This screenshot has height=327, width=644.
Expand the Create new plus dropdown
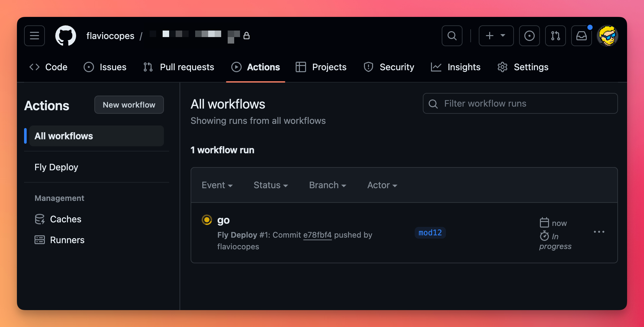496,36
